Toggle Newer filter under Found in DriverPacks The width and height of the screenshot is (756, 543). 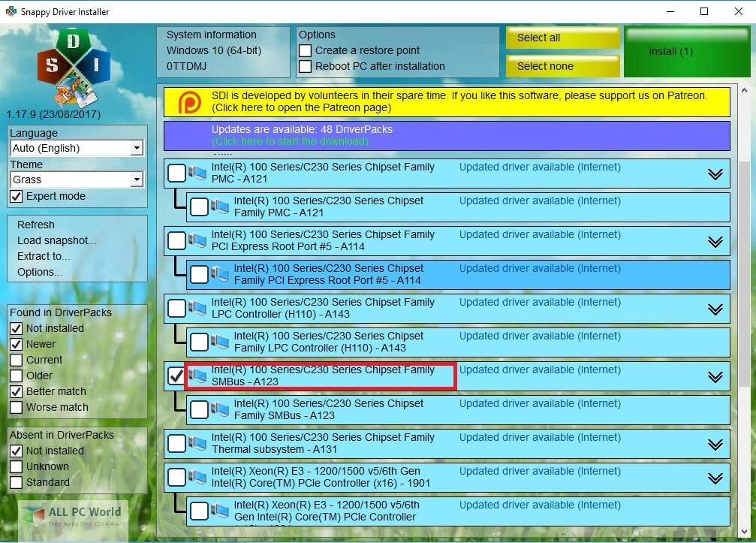(17, 344)
